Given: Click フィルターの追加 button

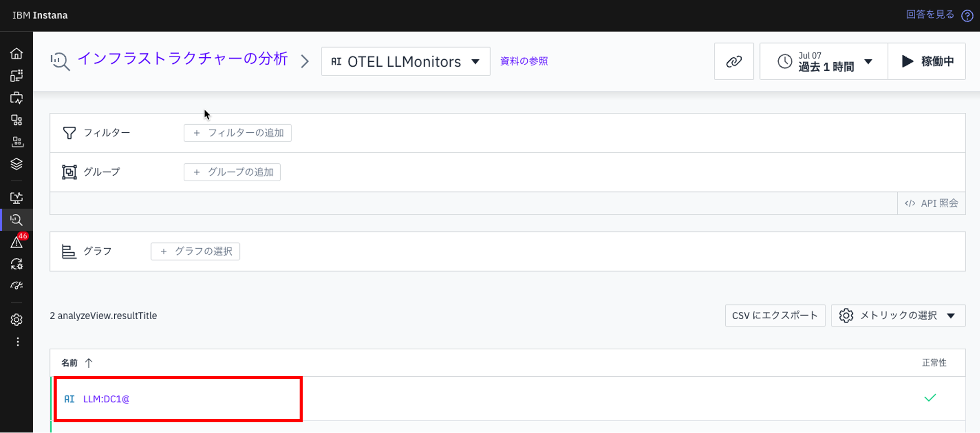Looking at the screenshot, I should 237,133.
